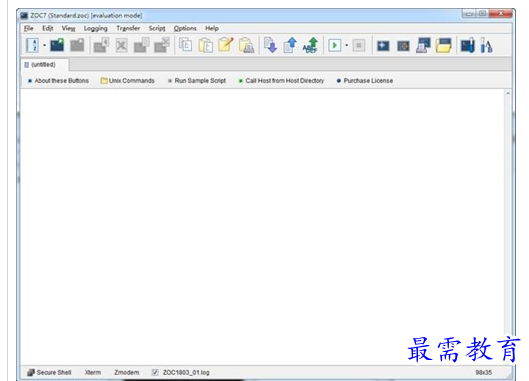This screenshot has height=381, width=529.
Task: Click the grayed X close-tab icon
Action: point(121,45)
